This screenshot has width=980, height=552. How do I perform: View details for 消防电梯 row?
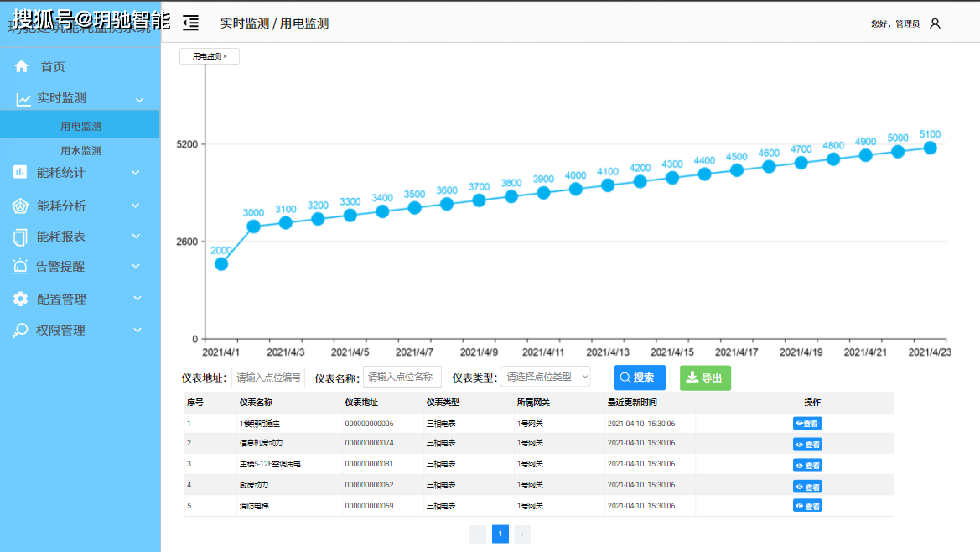pyautogui.click(x=806, y=506)
